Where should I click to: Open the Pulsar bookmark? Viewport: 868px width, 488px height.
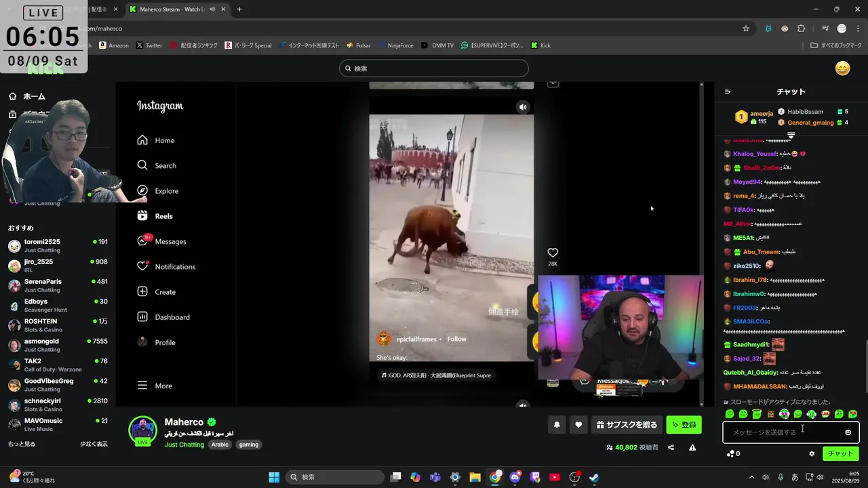pos(358,45)
